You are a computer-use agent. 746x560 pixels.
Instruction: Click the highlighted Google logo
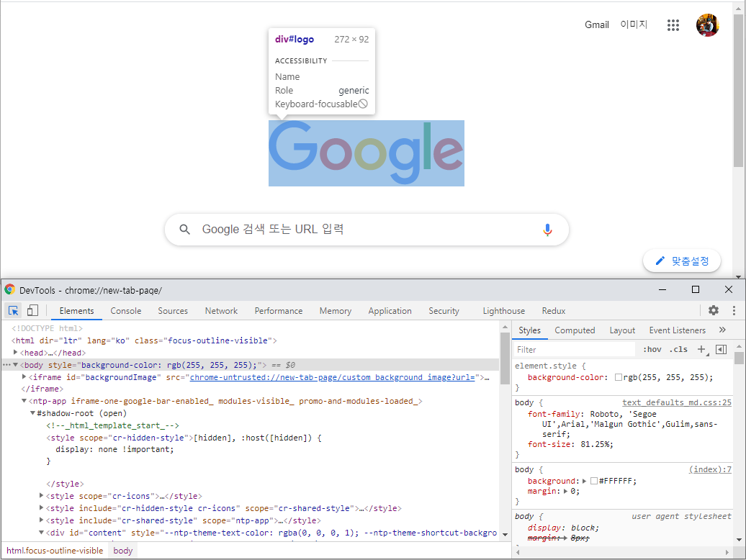367,153
